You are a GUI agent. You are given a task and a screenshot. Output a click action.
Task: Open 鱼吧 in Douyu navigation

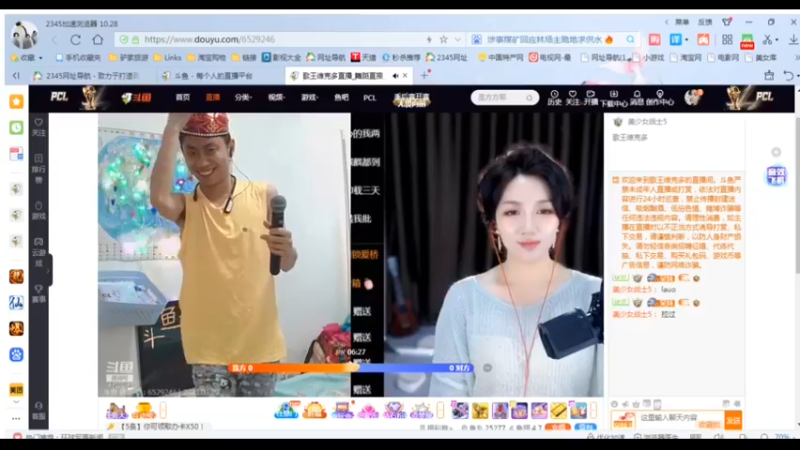click(x=341, y=97)
